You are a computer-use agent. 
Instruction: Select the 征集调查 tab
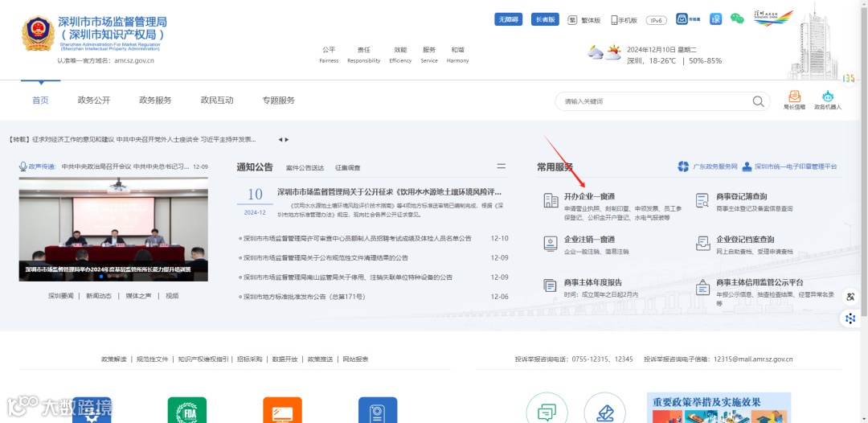tap(348, 168)
